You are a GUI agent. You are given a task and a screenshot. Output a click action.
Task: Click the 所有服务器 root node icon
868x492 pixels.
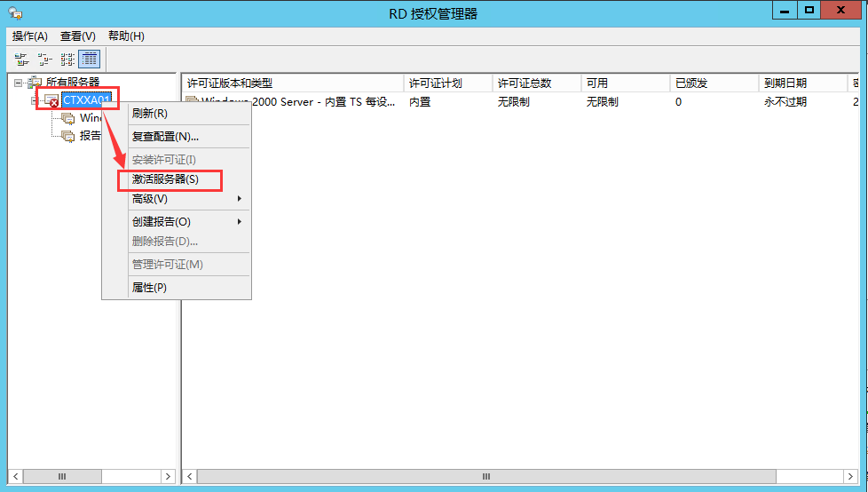[x=35, y=83]
